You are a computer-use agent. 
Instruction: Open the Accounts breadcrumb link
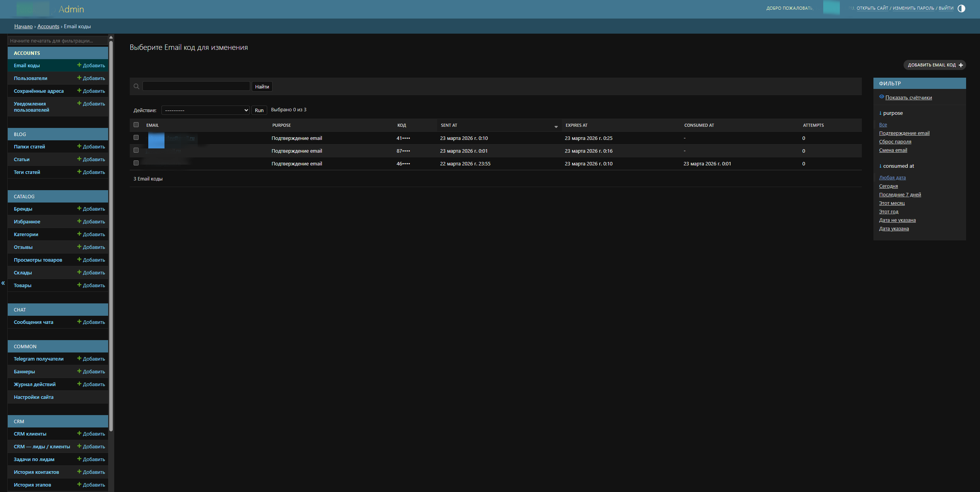coord(48,26)
